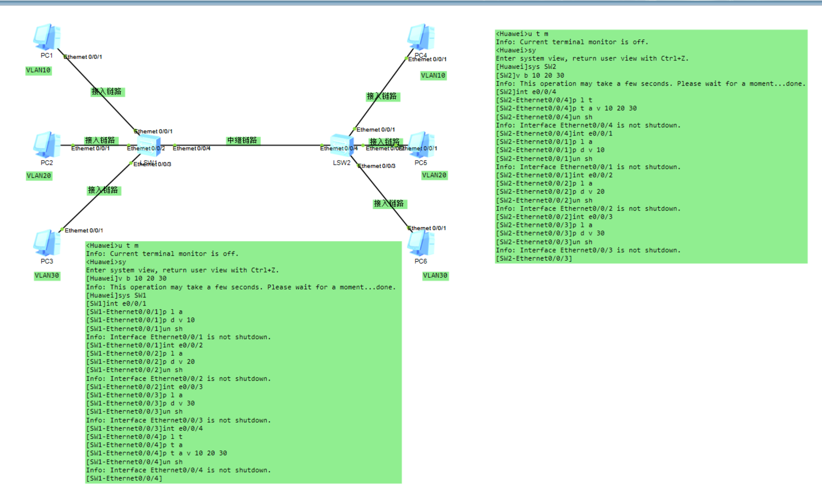Image resolution: width=822 pixels, height=504 pixels.
Task: Select the PC3 computer icon
Action: (x=47, y=242)
